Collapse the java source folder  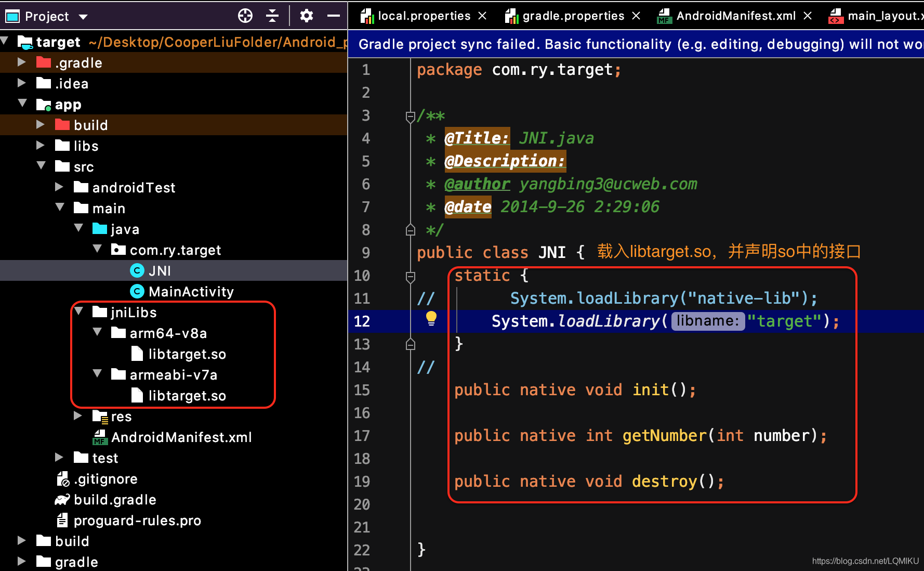tap(78, 228)
